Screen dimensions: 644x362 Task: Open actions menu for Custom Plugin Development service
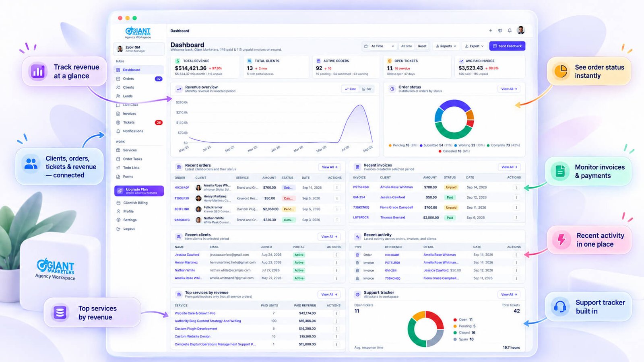pyautogui.click(x=336, y=329)
